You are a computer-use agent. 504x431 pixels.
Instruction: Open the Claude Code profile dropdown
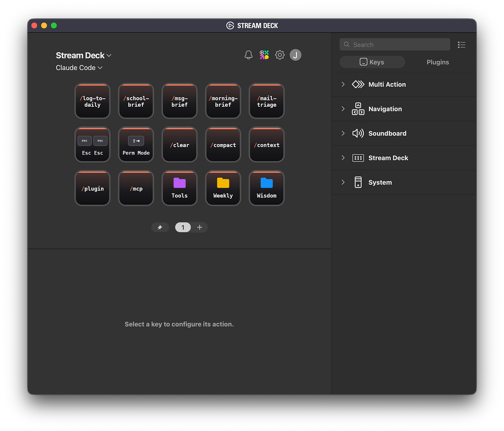point(79,68)
